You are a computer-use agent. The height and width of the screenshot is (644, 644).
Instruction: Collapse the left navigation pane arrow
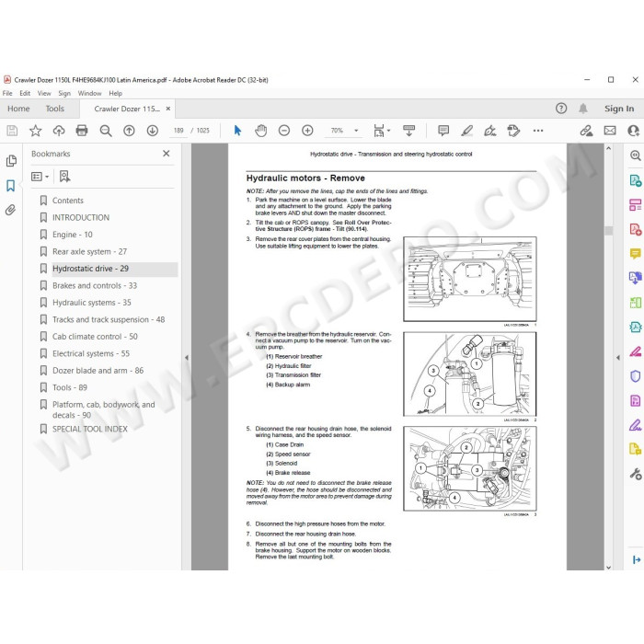[x=187, y=358]
